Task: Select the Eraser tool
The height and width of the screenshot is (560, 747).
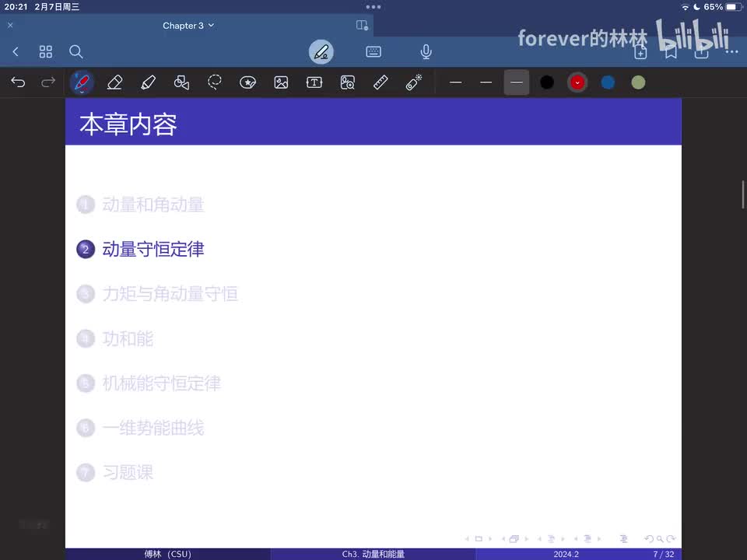Action: pos(115,82)
